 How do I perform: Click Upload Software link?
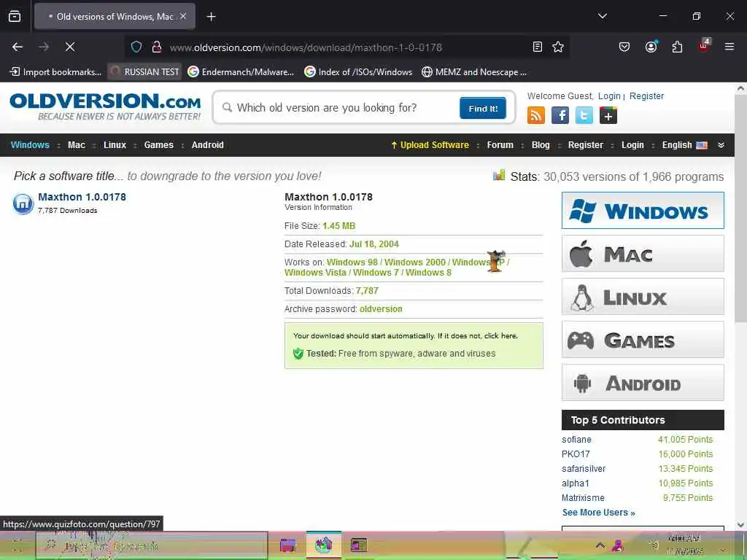(430, 145)
